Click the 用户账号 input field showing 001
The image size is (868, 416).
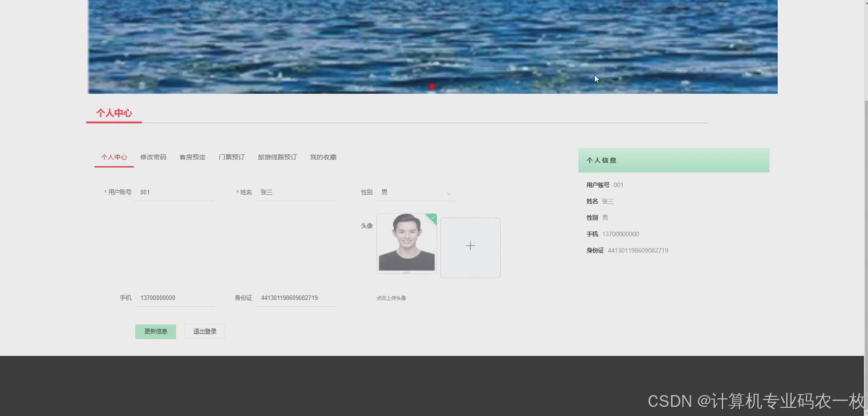pos(175,192)
